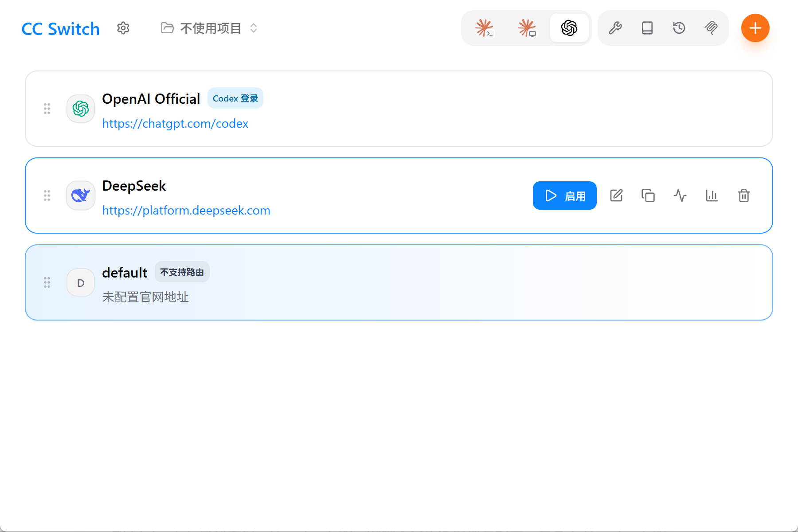Open the history clock icon
Screen dimensions: 798x532
tap(679, 28)
